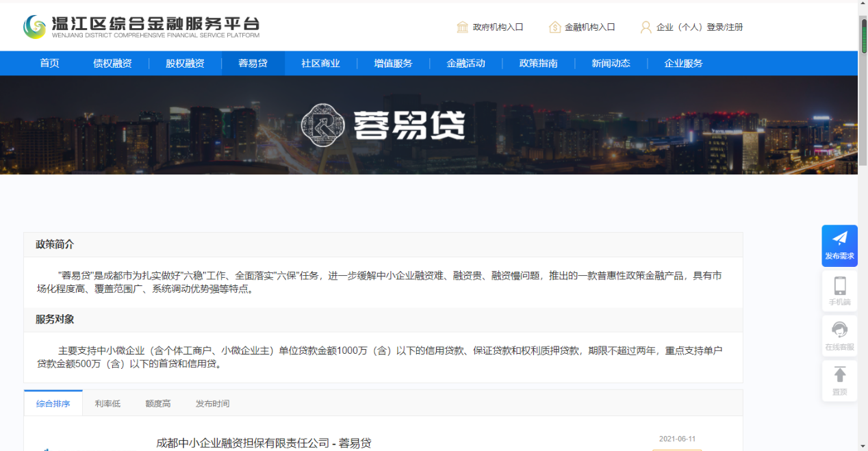Go to 债权融资 in the navigation bar

coord(112,64)
